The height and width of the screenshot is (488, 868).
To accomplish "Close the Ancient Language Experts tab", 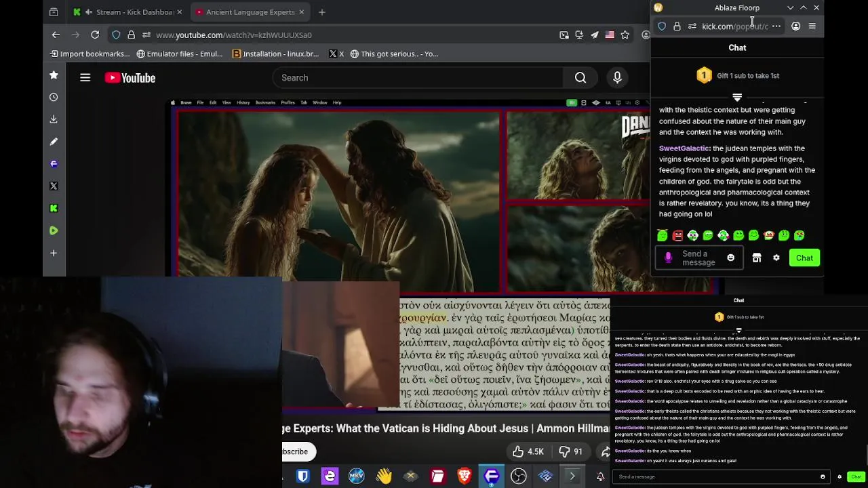I will (302, 12).
